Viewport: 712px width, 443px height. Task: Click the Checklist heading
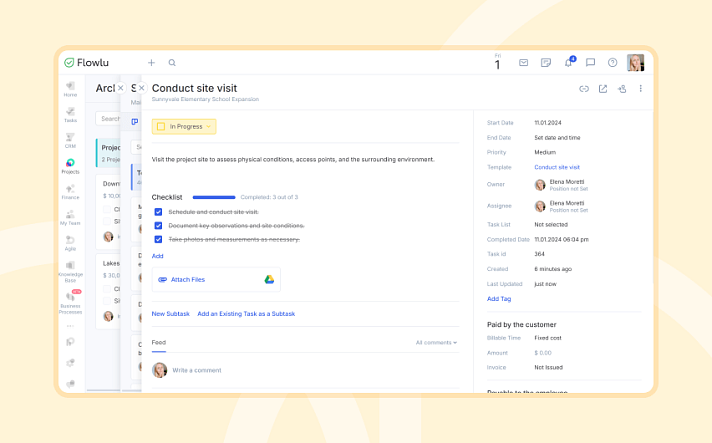tap(167, 197)
